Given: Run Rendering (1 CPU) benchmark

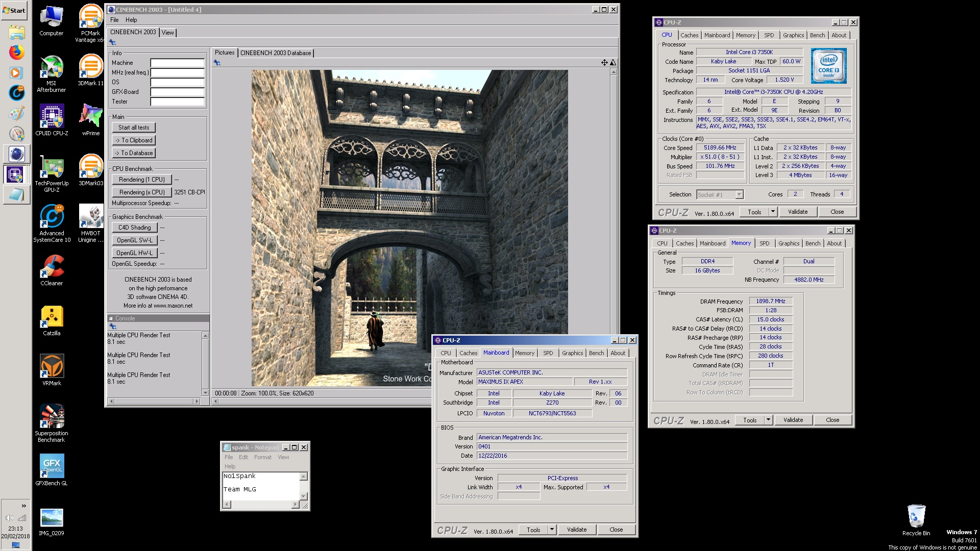Looking at the screenshot, I should click(x=141, y=180).
